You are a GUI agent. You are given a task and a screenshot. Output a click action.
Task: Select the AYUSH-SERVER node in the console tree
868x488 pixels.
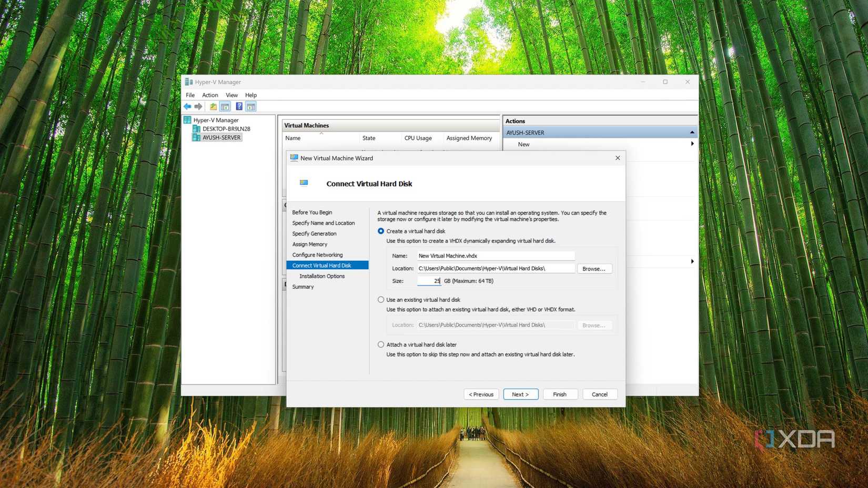point(221,137)
